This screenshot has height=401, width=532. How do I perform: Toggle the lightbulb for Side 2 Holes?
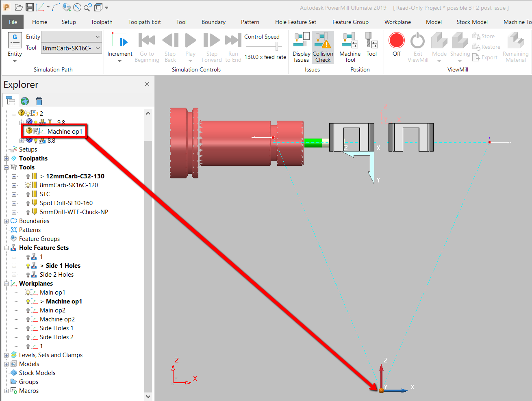[x=28, y=274]
